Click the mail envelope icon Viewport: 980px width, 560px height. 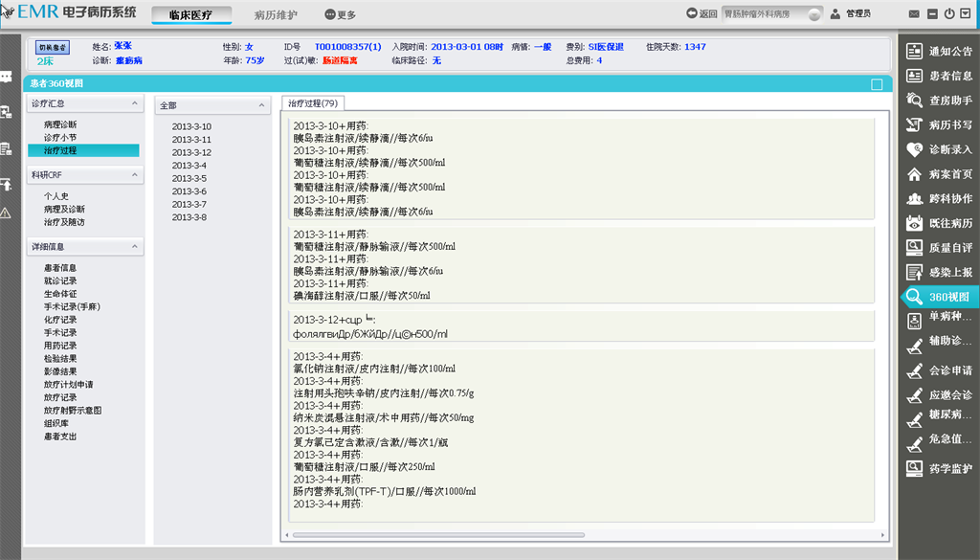pos(915,14)
